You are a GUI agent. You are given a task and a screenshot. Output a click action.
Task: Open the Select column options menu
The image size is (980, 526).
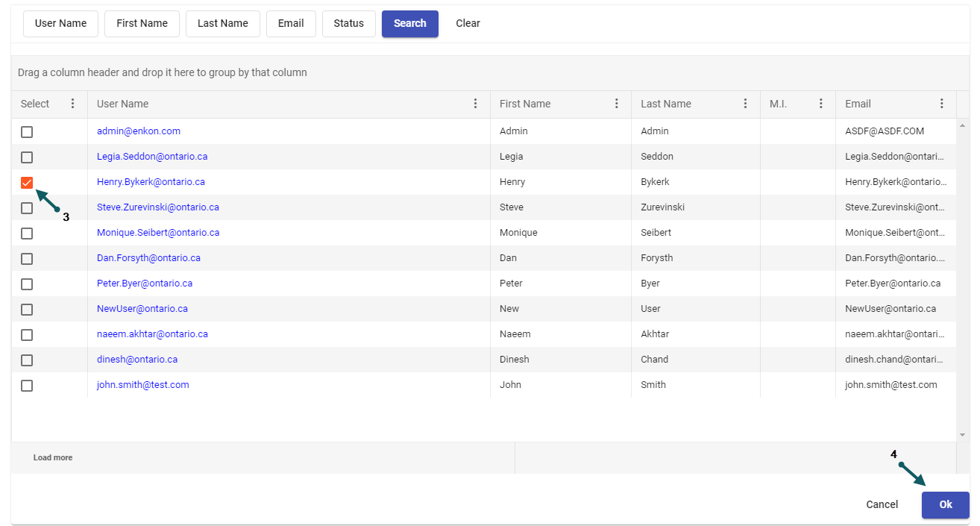click(x=72, y=104)
